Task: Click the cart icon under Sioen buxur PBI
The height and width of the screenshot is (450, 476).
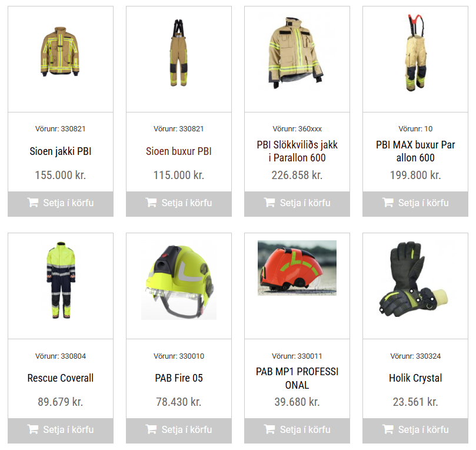Action: [151, 203]
